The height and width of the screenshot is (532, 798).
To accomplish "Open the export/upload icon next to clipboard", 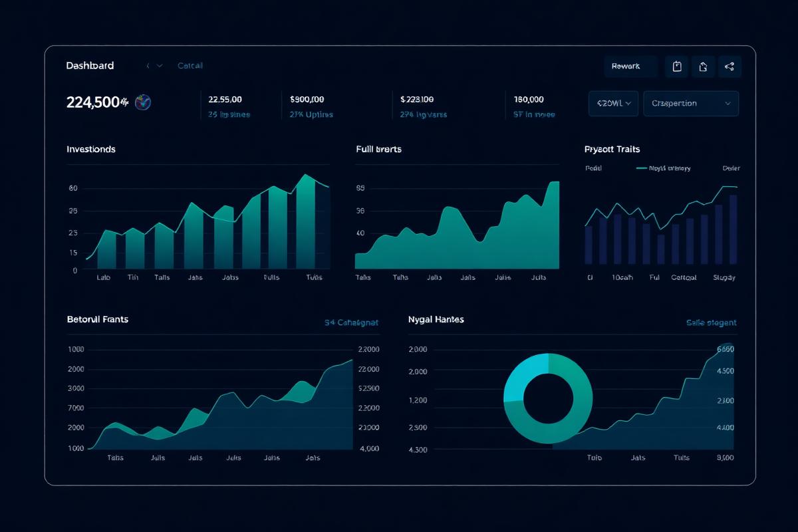I will pyautogui.click(x=703, y=66).
